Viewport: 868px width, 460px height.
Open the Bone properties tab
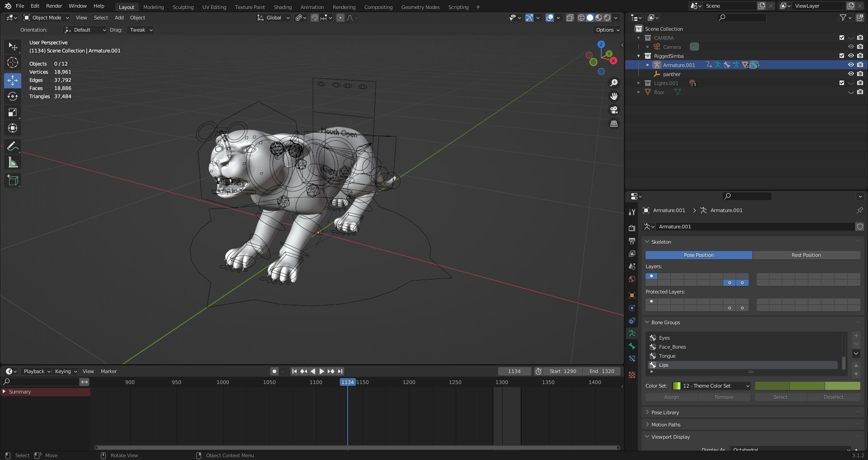coord(632,346)
